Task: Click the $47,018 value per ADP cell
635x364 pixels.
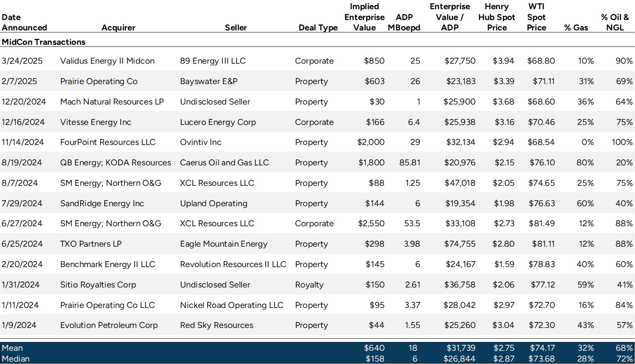Action: (460, 183)
